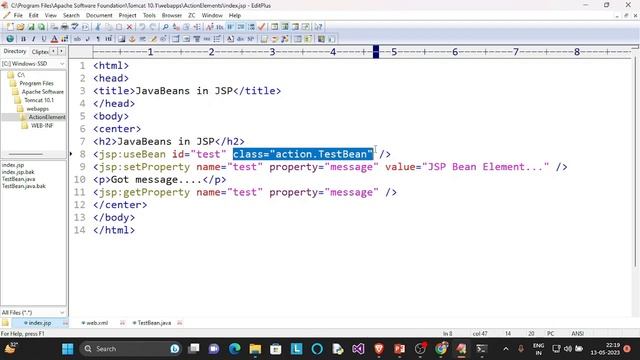This screenshot has height=360, width=640.
Task: Click the vertical scrollbar of the editor
Action: (635, 163)
